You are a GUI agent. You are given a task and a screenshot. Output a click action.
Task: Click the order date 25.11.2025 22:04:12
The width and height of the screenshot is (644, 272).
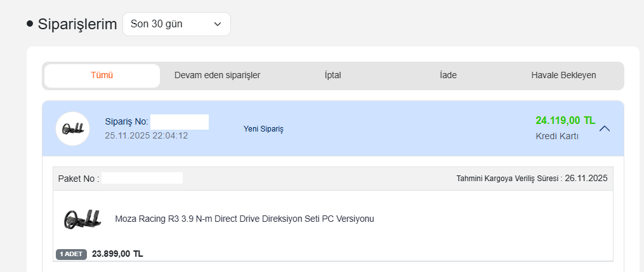[146, 135]
